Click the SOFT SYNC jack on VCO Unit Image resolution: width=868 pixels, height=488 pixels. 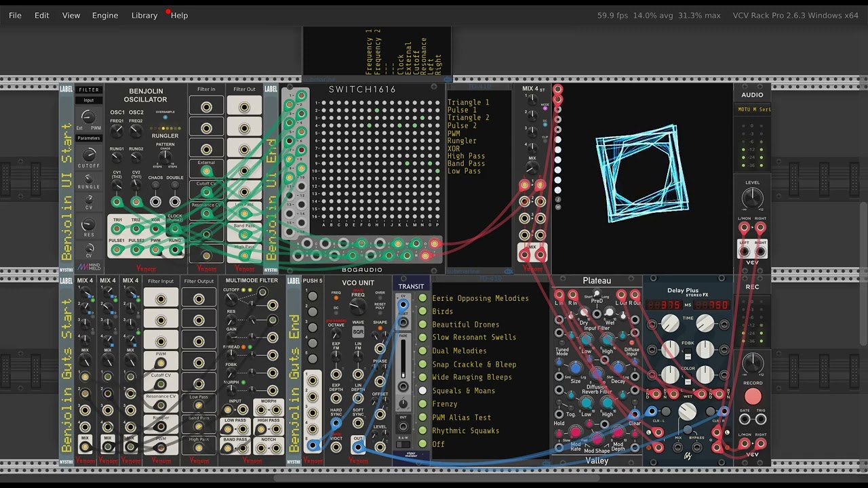coord(358,424)
